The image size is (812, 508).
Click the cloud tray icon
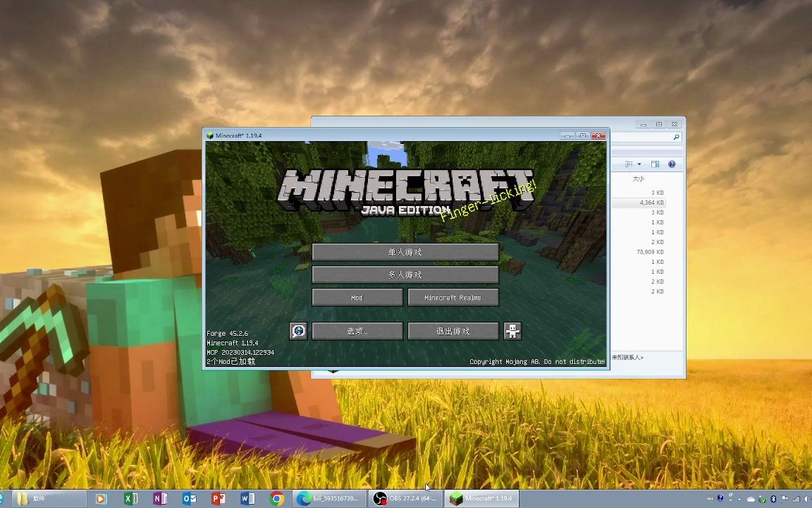coord(751,500)
